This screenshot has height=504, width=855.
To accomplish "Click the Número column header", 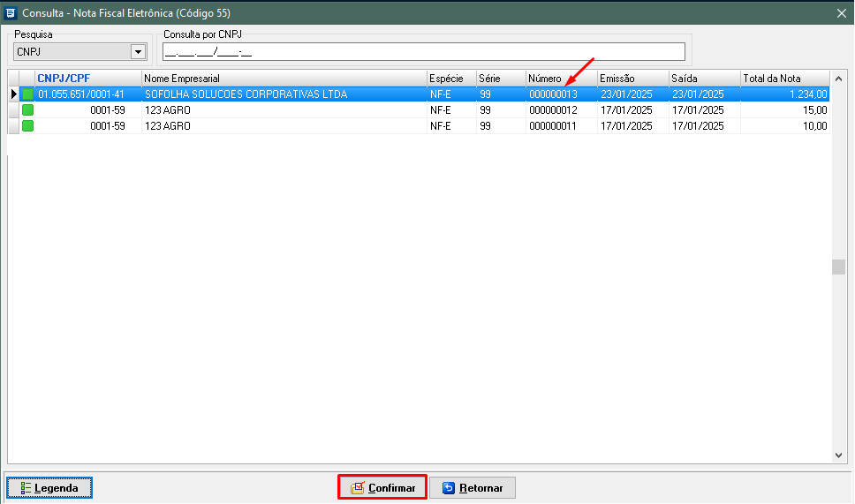I will tap(544, 79).
